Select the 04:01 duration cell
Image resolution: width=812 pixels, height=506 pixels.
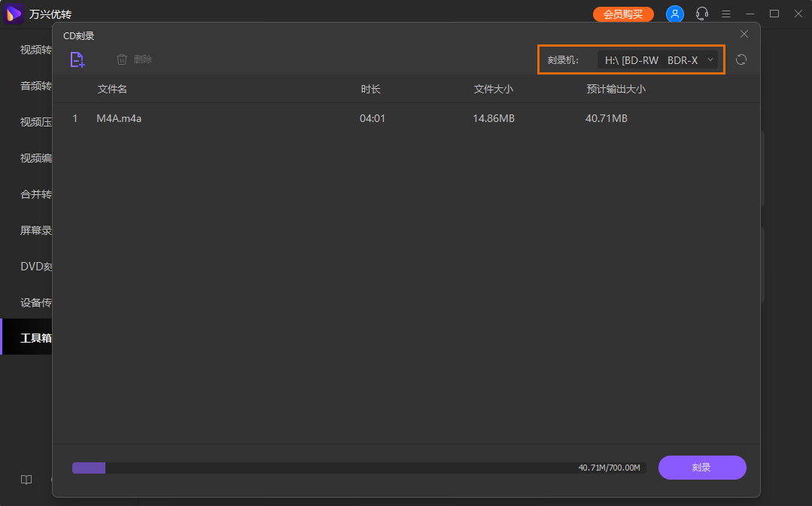click(373, 119)
